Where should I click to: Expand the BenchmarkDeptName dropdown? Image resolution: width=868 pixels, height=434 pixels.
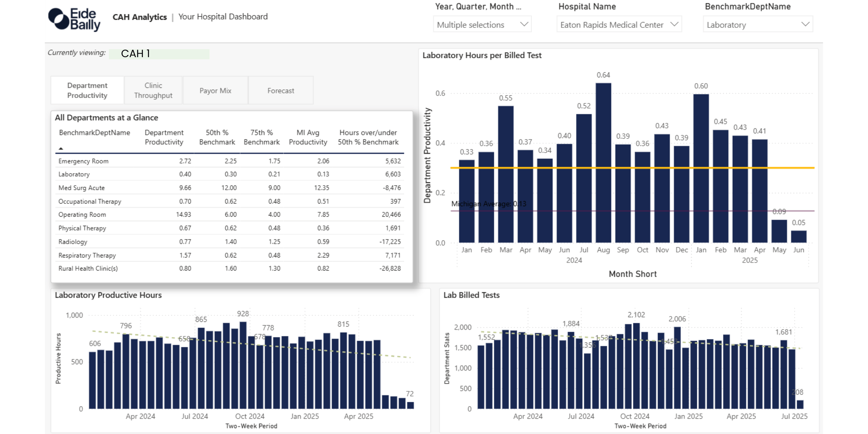tap(758, 25)
